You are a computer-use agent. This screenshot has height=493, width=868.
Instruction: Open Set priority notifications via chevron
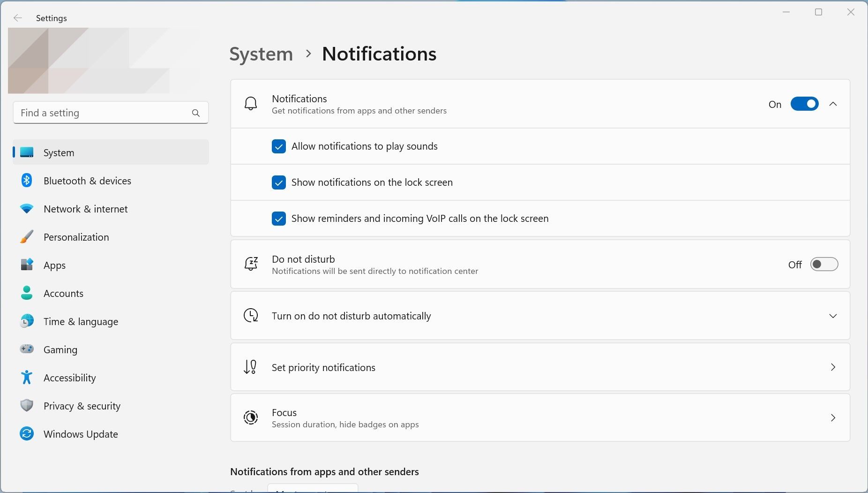click(x=833, y=367)
